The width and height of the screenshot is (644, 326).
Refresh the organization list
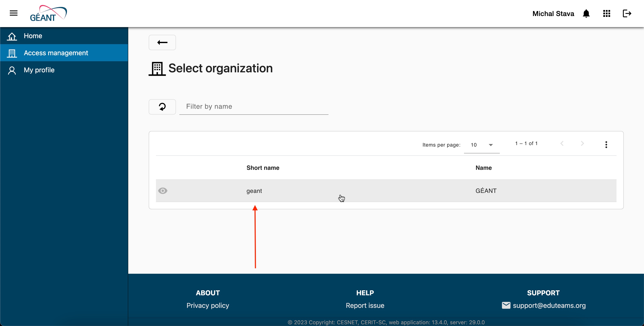tap(162, 107)
